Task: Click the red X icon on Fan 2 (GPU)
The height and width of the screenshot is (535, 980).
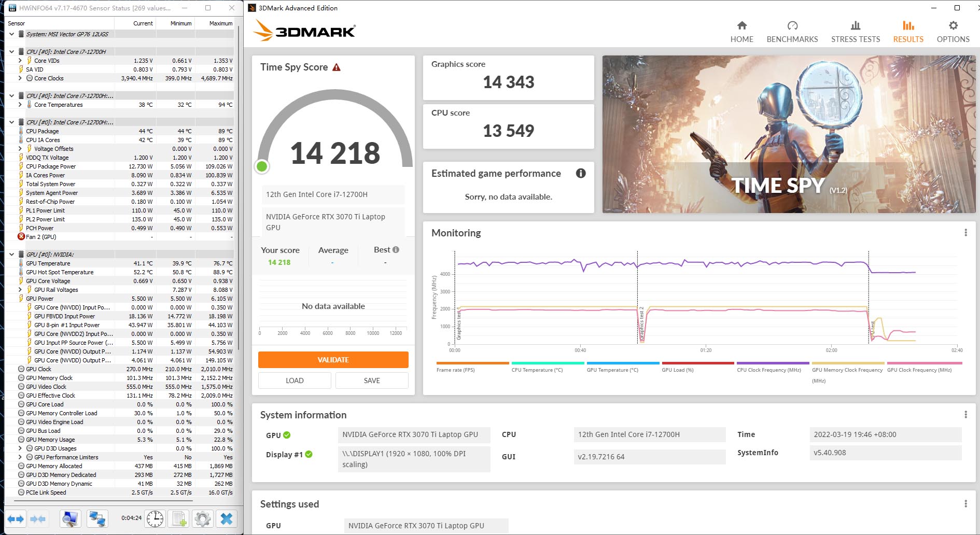Action: (x=21, y=236)
